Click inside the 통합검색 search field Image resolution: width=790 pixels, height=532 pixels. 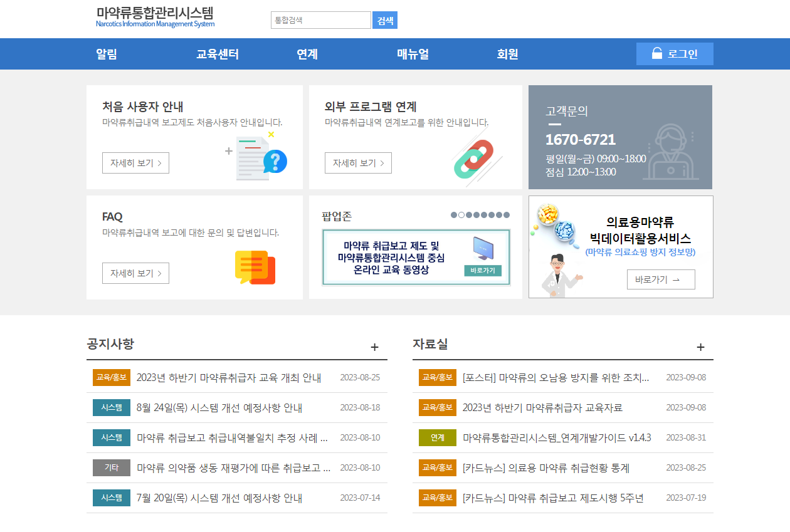tap(320, 19)
